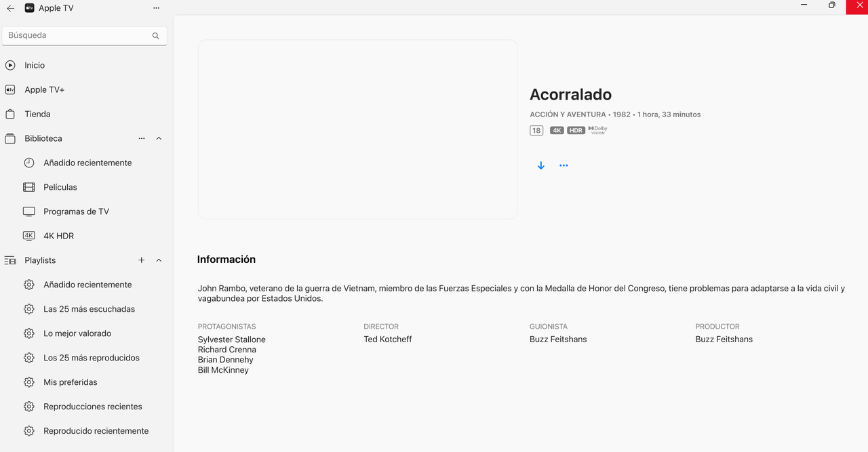Select the Biblioteca heading

click(43, 138)
